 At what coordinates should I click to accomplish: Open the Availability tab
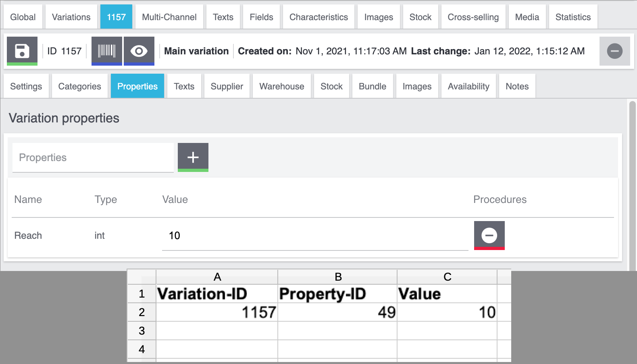(x=468, y=86)
